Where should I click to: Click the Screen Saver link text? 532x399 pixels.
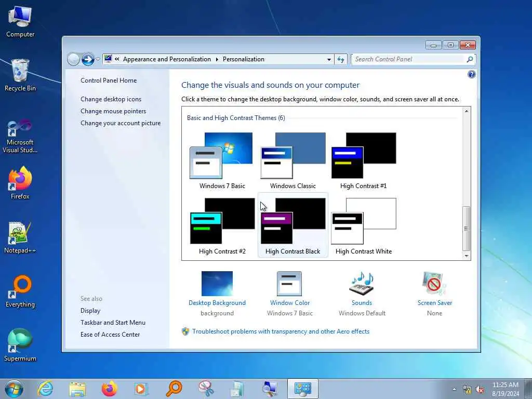(x=435, y=303)
